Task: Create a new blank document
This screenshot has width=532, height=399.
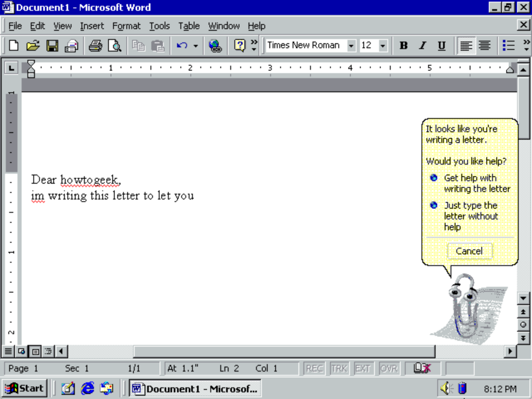Action: 14,45
